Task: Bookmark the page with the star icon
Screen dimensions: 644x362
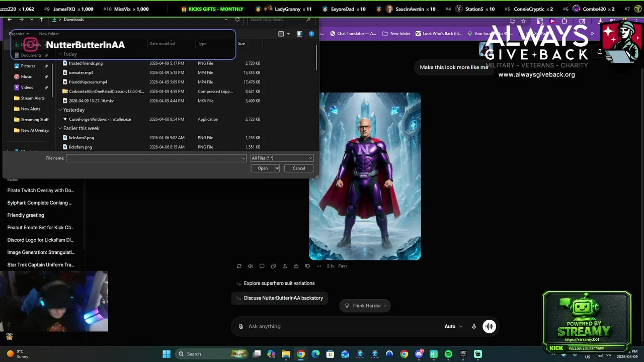Action: coord(523,21)
